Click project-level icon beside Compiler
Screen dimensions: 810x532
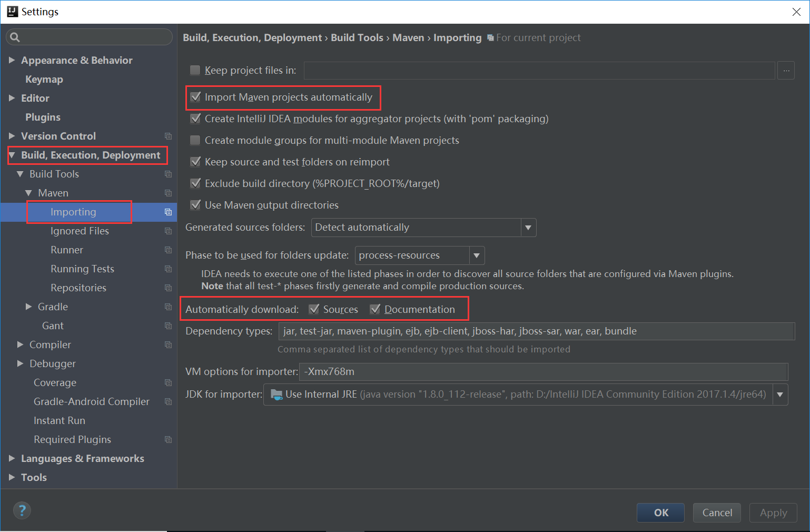click(168, 344)
